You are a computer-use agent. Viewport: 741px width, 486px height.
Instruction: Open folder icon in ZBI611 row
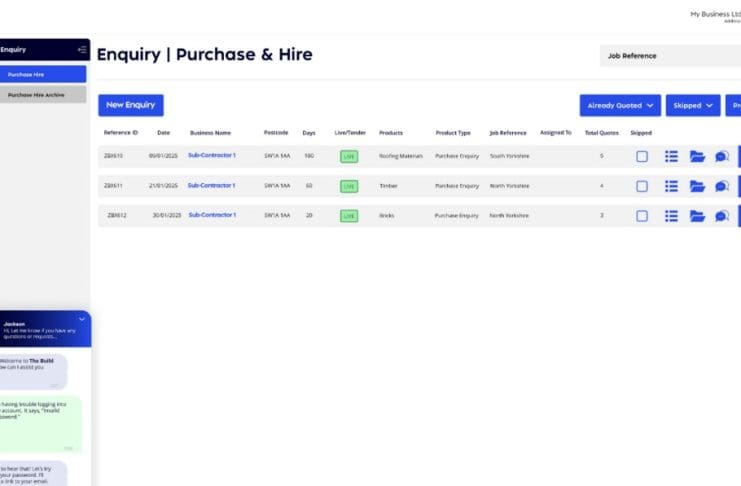697,186
